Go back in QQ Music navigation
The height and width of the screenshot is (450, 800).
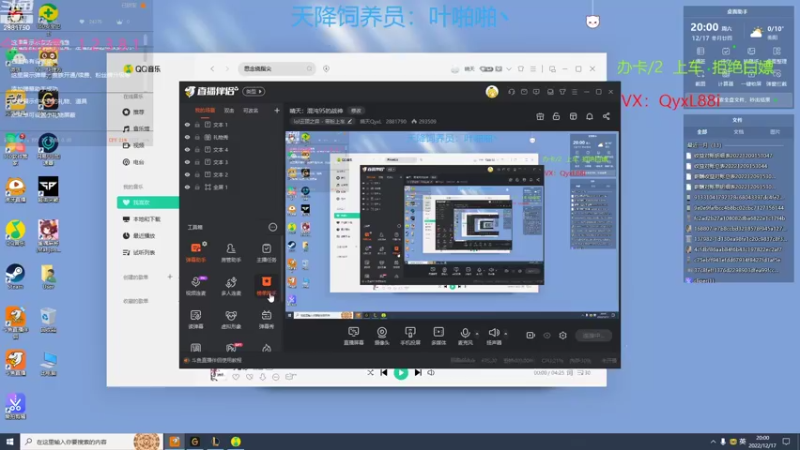[x=212, y=68]
